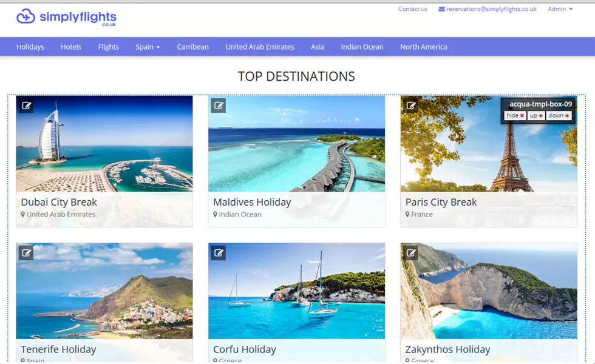The width and height of the screenshot is (595, 364).
Task: Click the simplyflights cloud logo
Action: coord(26,17)
